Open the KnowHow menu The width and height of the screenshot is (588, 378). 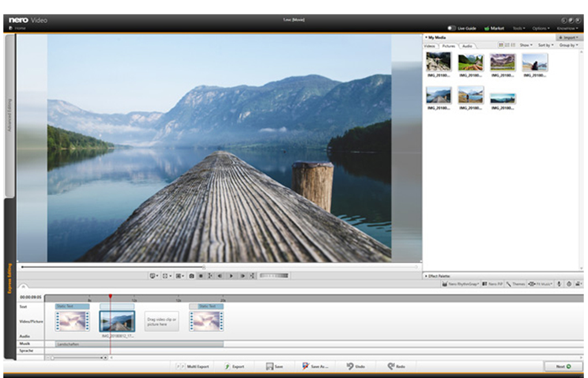tap(567, 28)
